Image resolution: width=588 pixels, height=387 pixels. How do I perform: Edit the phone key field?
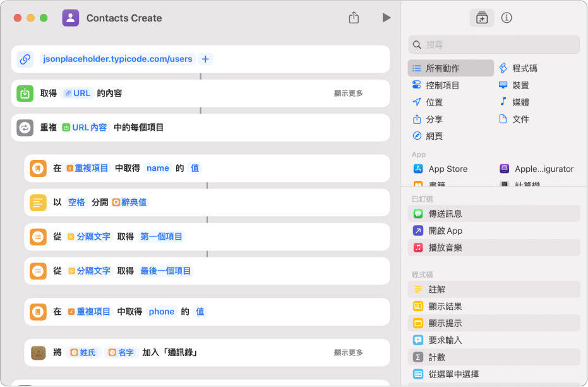coord(162,312)
